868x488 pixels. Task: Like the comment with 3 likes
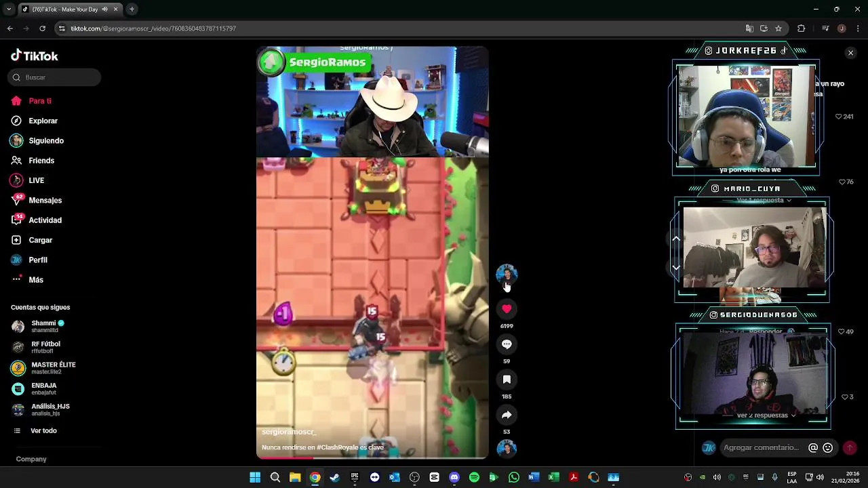pos(845,397)
